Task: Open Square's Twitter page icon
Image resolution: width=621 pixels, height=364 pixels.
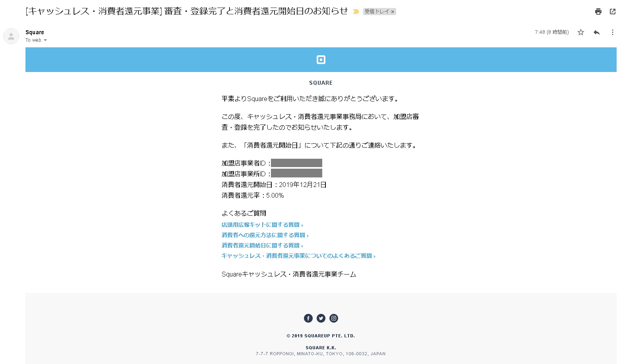Action: pos(321,318)
